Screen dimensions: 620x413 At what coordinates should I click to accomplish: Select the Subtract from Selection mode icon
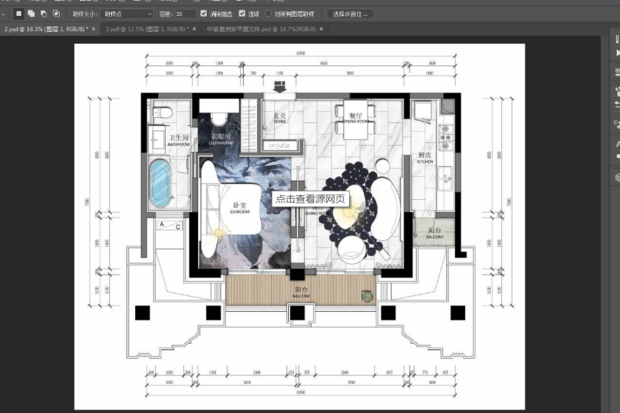tap(44, 14)
